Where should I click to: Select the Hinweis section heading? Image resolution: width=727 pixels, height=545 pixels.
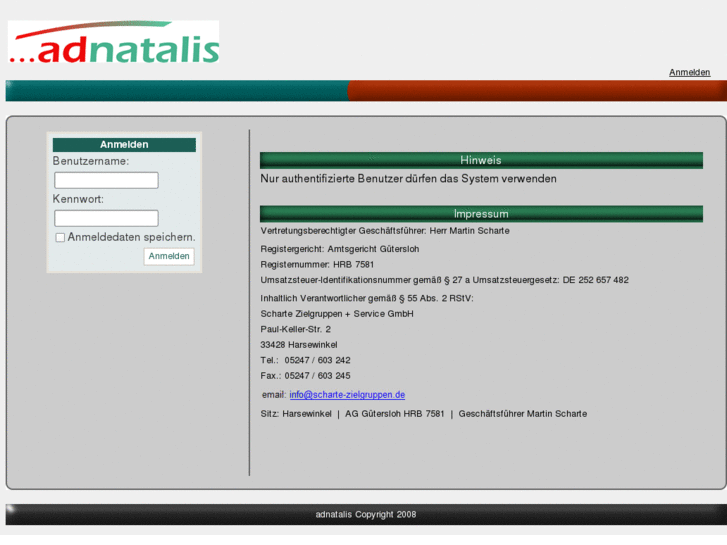[481, 160]
